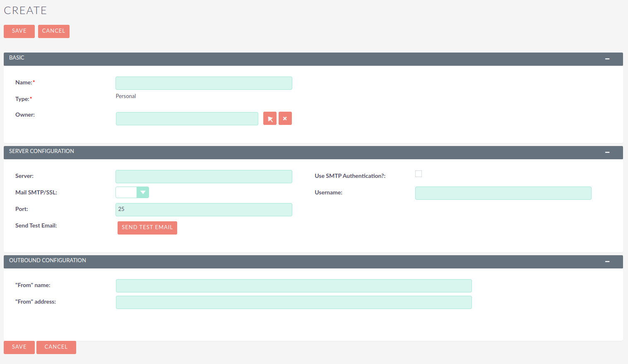
Task: Open the Mail SMTP/SSL dropdown
Action: (x=132, y=192)
